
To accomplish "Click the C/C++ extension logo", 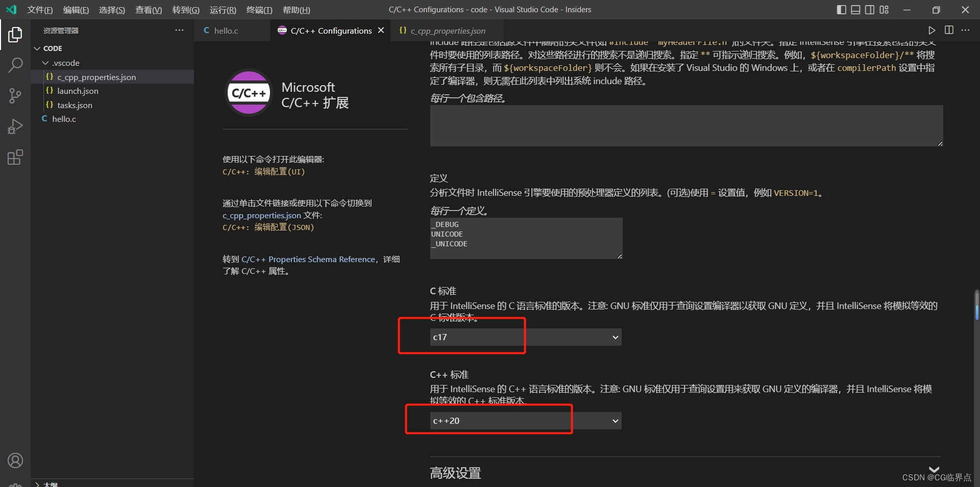I will click(249, 93).
